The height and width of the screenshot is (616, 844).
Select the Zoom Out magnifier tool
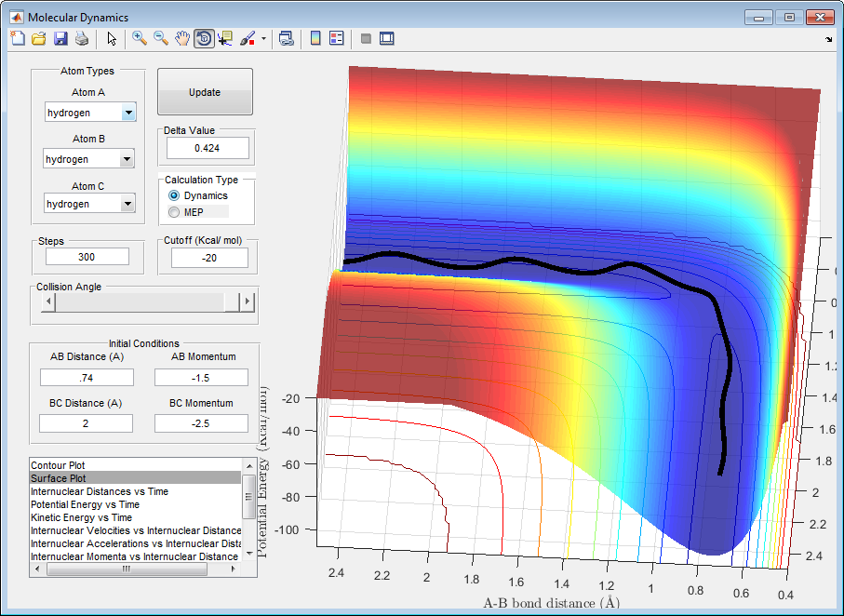pos(161,38)
